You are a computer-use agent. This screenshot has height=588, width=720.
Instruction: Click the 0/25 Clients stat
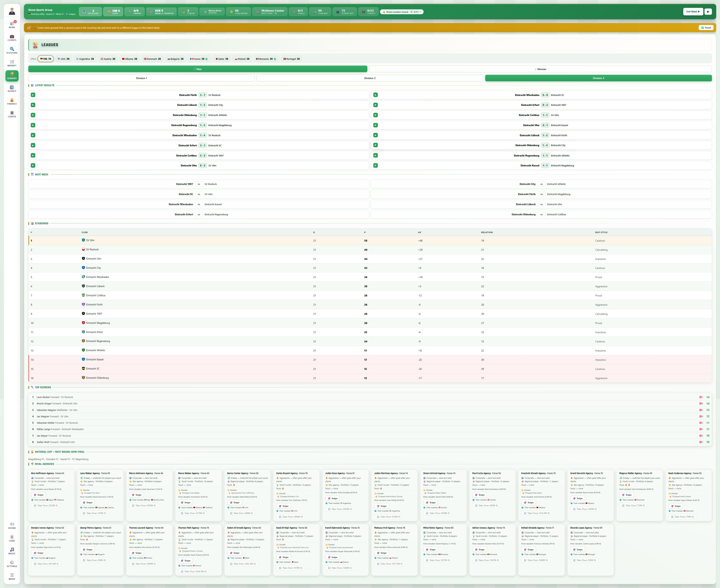coord(368,12)
